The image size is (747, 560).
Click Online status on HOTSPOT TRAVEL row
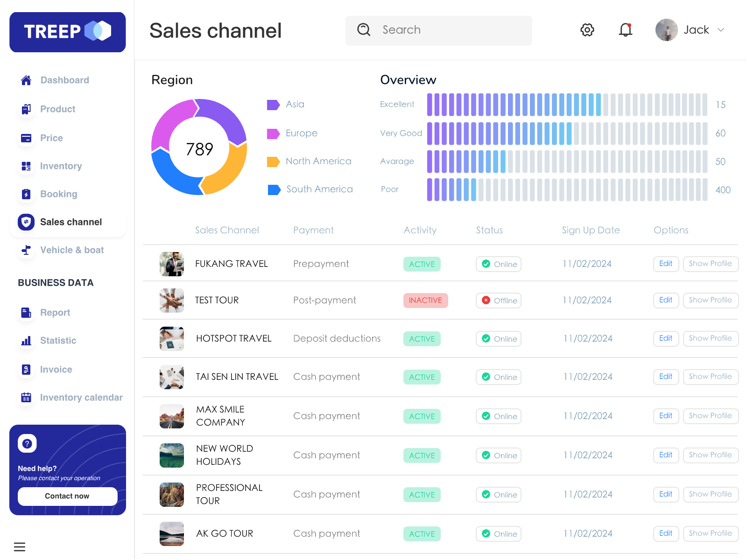(x=499, y=339)
